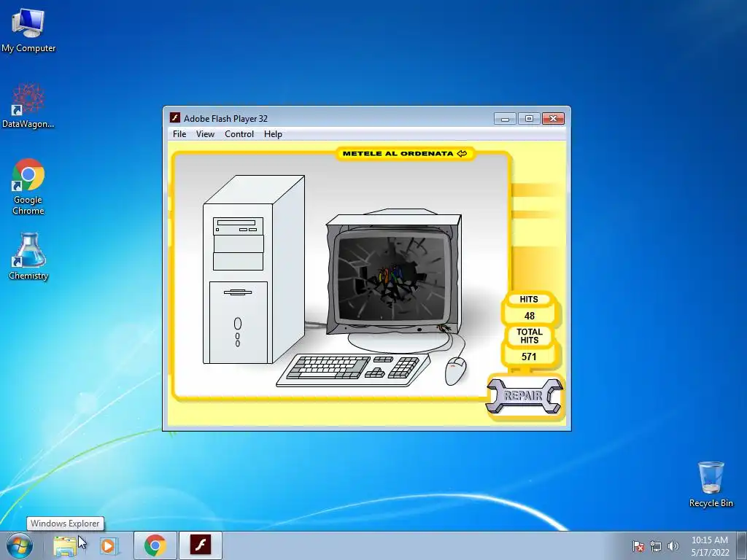Open Windows Explorer from the taskbar

pyautogui.click(x=65, y=546)
